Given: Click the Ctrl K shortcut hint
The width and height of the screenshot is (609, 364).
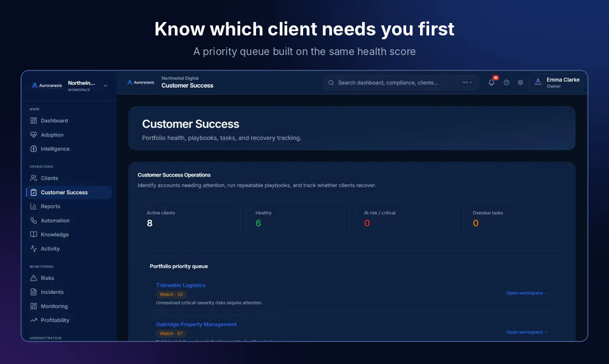Looking at the screenshot, I should click(467, 83).
